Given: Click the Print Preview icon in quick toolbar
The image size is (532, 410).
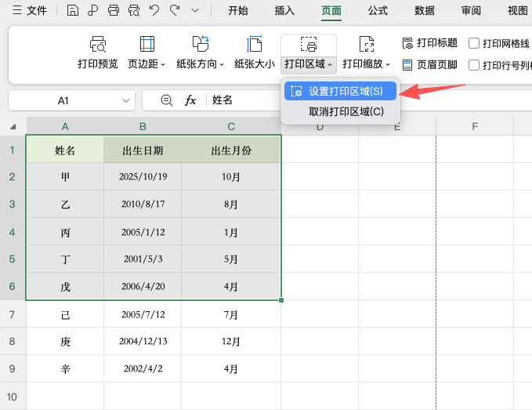Looking at the screenshot, I should [134, 10].
